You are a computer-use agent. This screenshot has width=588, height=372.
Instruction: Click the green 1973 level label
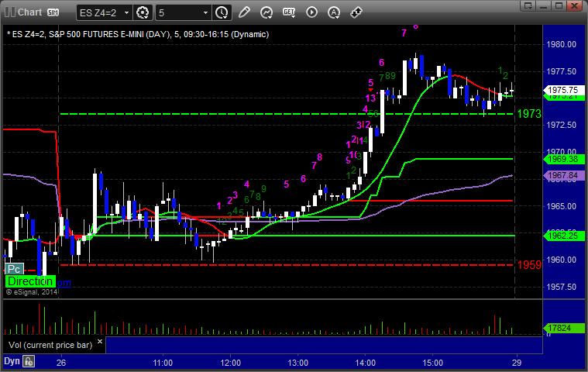coord(529,114)
